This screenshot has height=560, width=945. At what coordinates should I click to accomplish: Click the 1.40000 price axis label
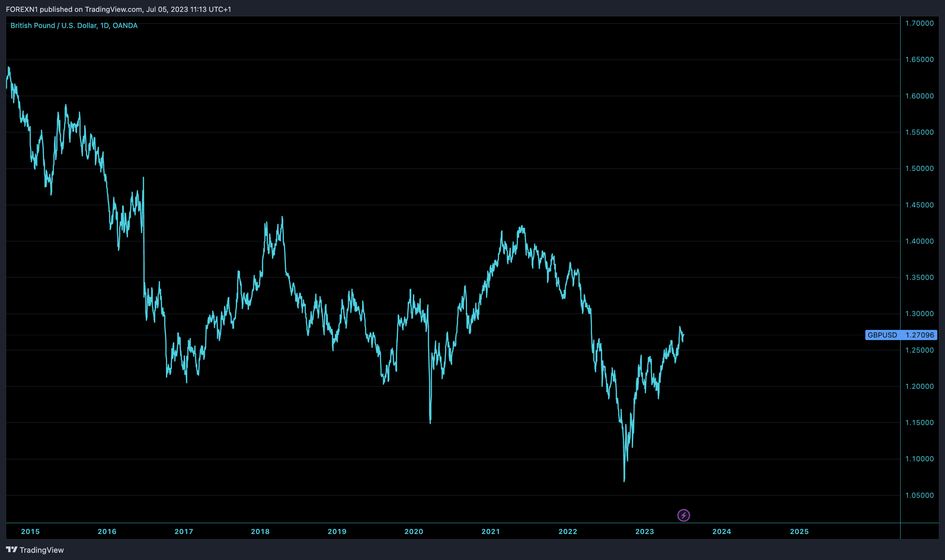[x=919, y=241]
